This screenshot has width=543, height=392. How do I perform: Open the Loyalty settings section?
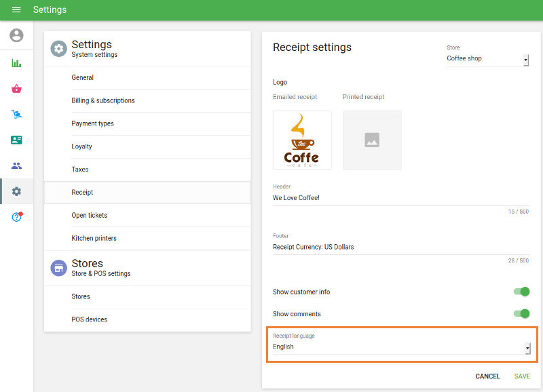(81, 146)
